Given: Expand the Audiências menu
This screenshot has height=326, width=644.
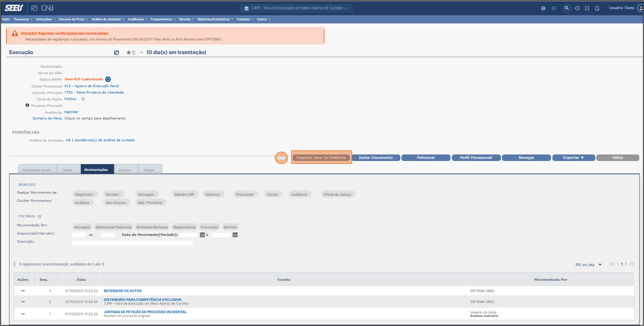Looking at the screenshot, I should click(x=137, y=19).
